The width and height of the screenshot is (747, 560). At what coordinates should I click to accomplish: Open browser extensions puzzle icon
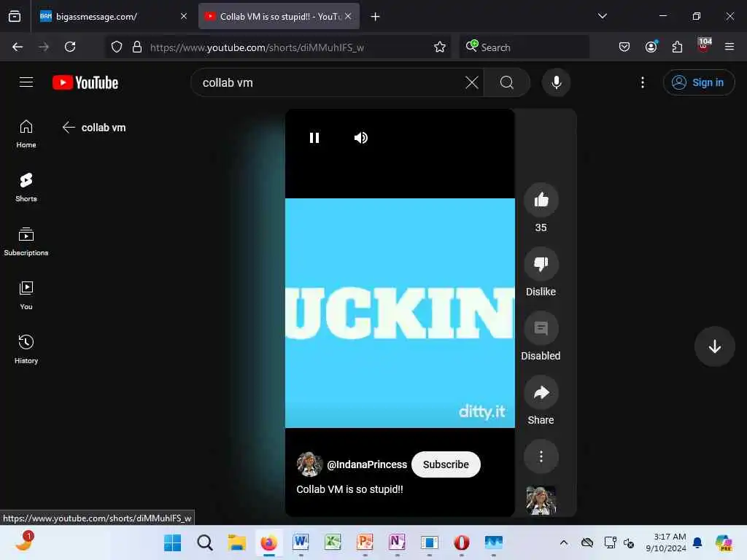(x=677, y=47)
